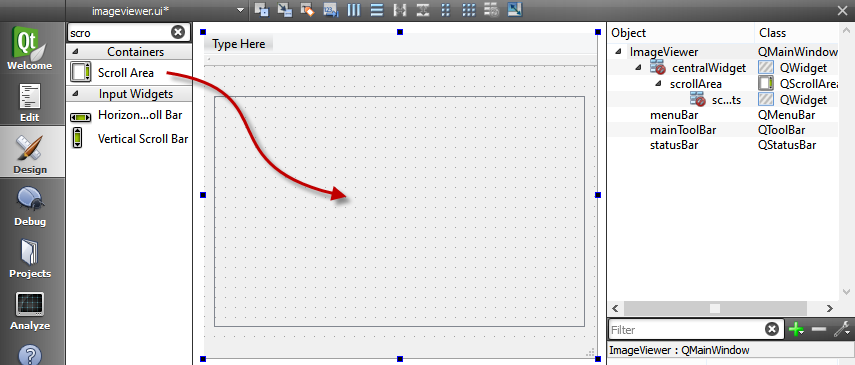Screen dimensions: 855x365
Task: Click the property Filter input field
Action: point(688,330)
